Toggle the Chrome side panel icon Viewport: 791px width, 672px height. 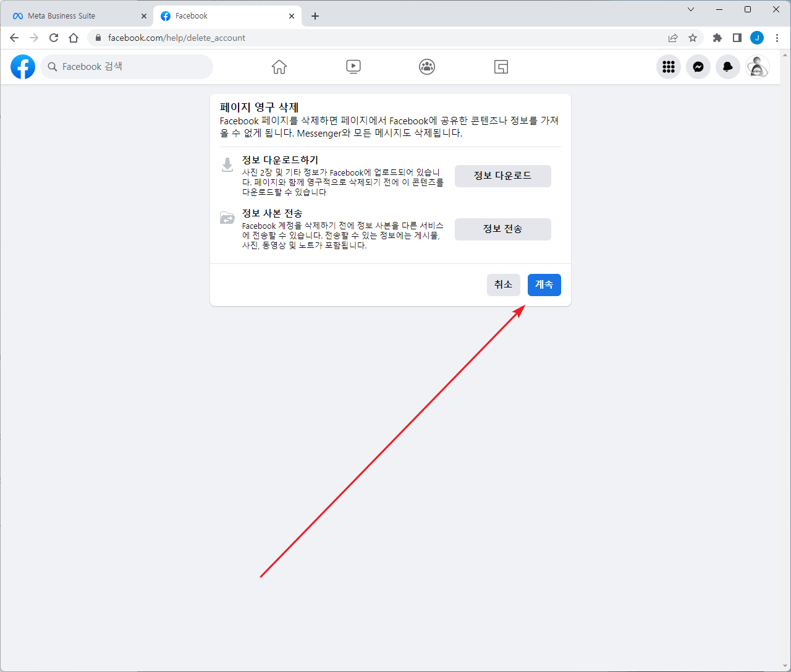737,38
